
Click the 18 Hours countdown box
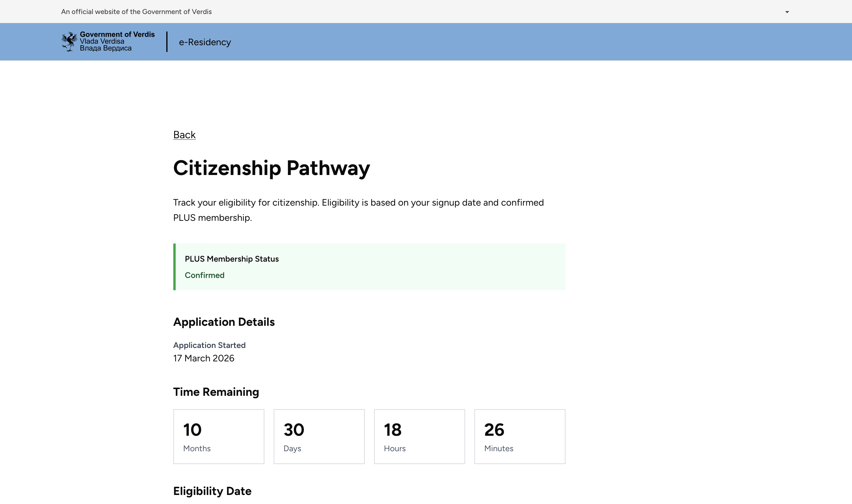[x=419, y=436]
